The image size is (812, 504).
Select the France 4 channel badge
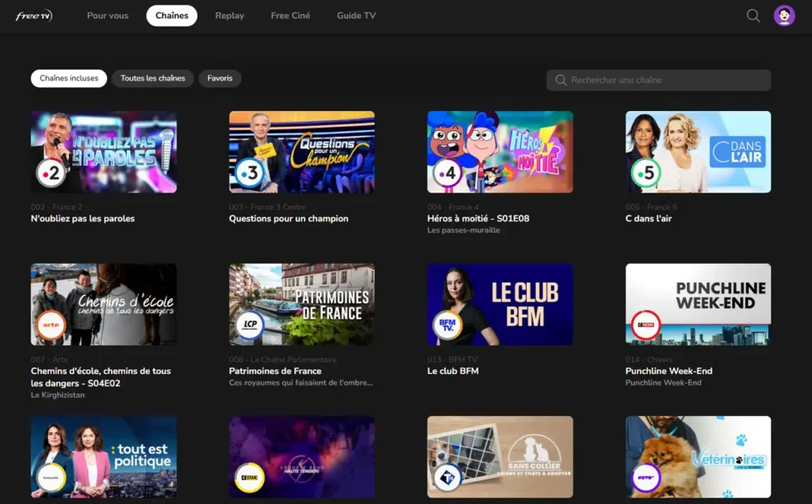(x=446, y=172)
